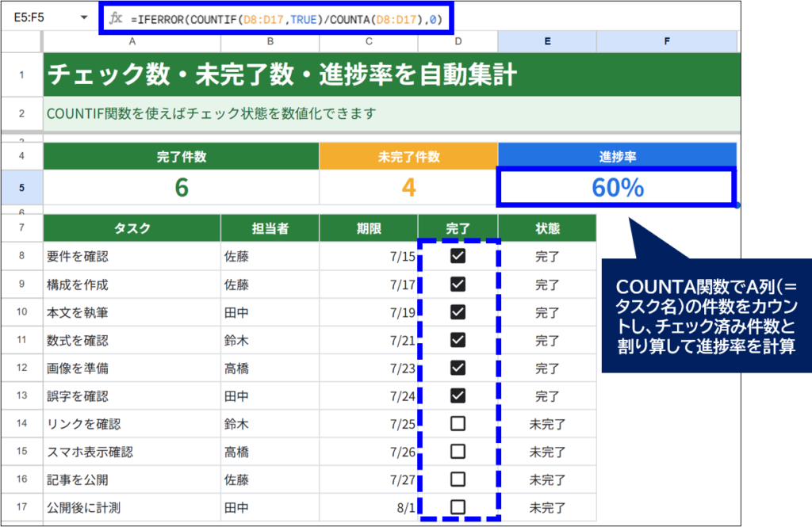Select column A header

click(x=132, y=41)
